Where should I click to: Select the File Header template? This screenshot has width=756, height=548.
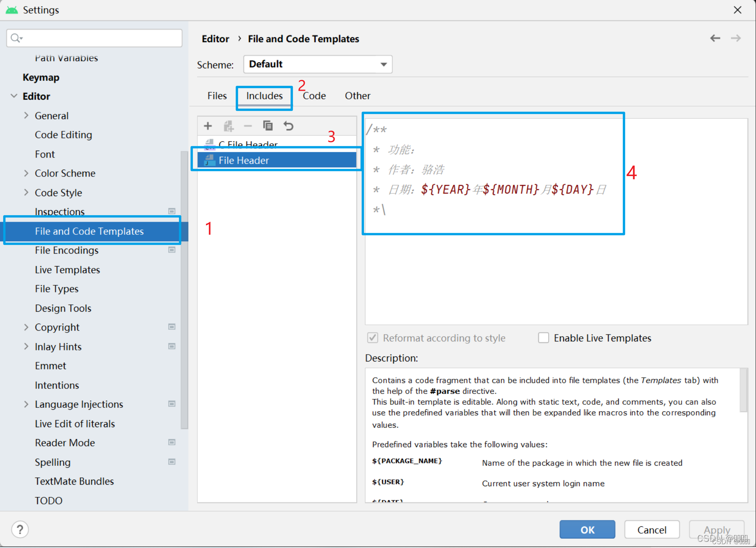tap(277, 160)
